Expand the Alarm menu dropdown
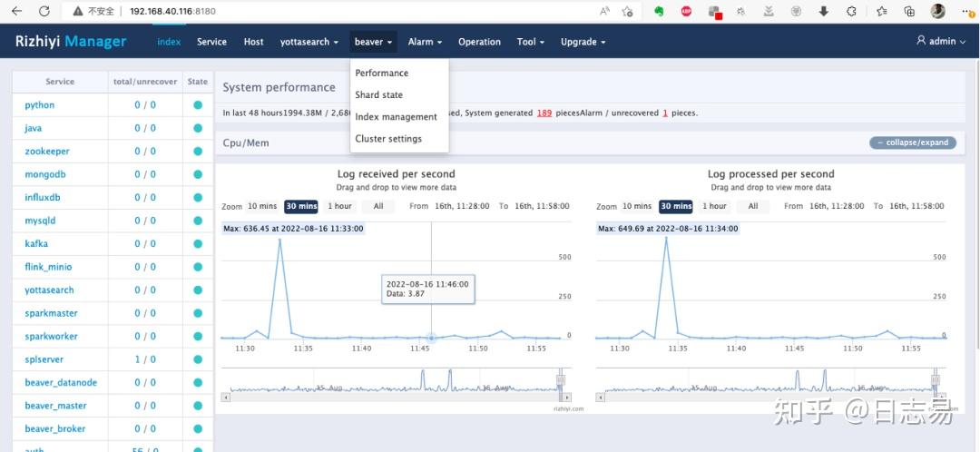The height and width of the screenshot is (452, 980). coord(425,42)
